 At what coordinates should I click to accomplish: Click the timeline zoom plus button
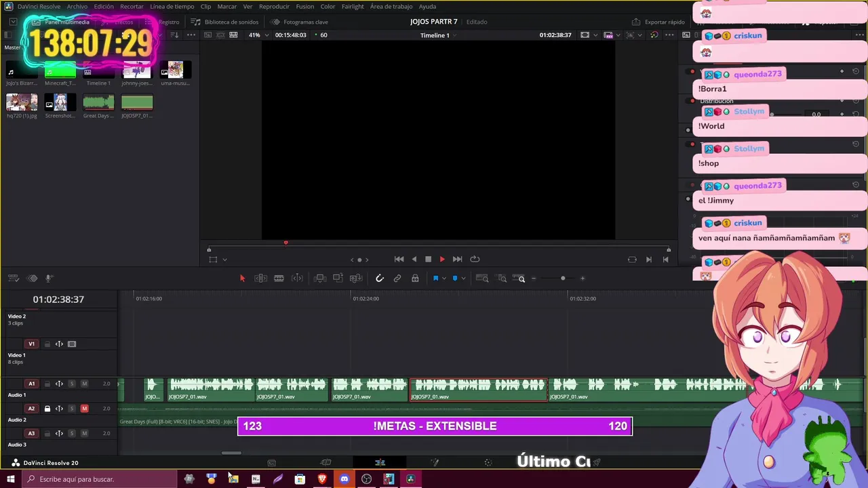[582, 279]
